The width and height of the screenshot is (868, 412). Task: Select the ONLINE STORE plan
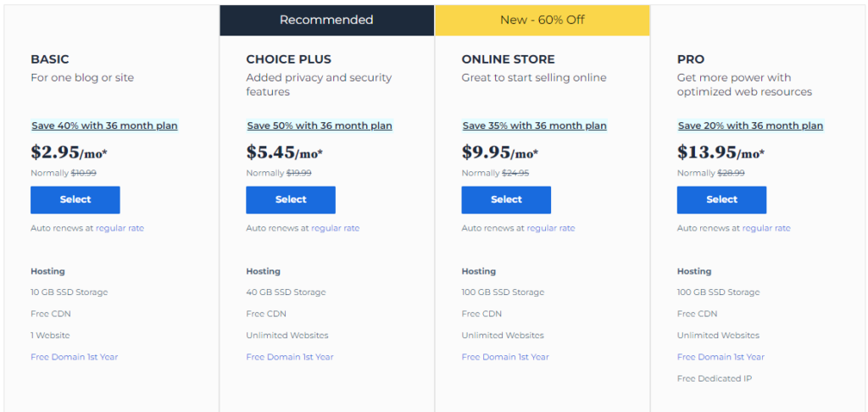click(506, 200)
